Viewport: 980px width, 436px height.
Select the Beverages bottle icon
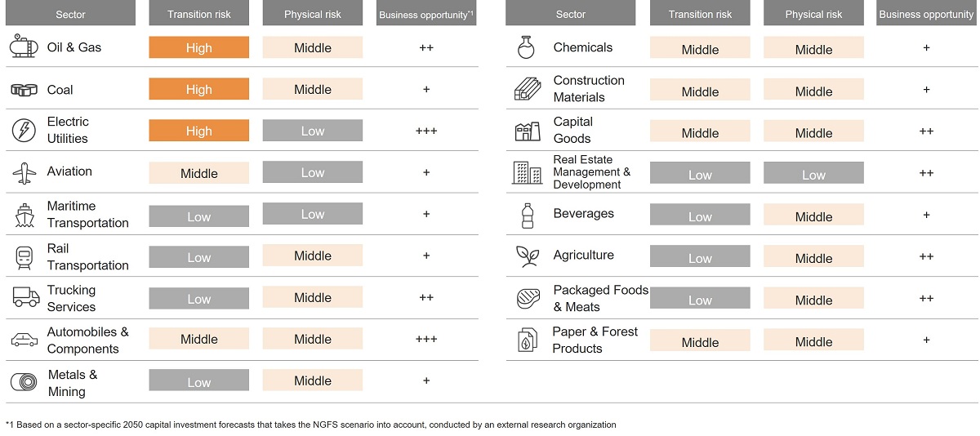[527, 215]
